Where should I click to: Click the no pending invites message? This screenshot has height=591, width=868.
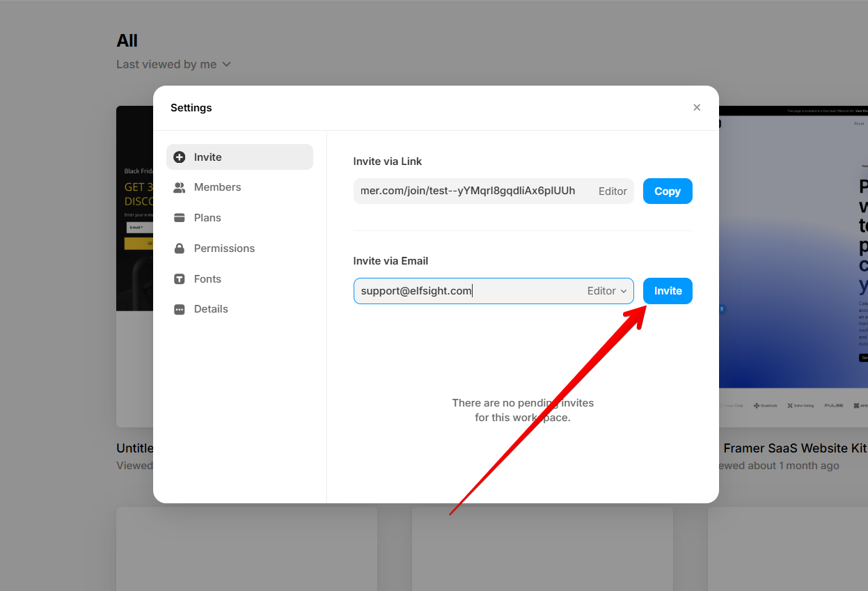(523, 411)
